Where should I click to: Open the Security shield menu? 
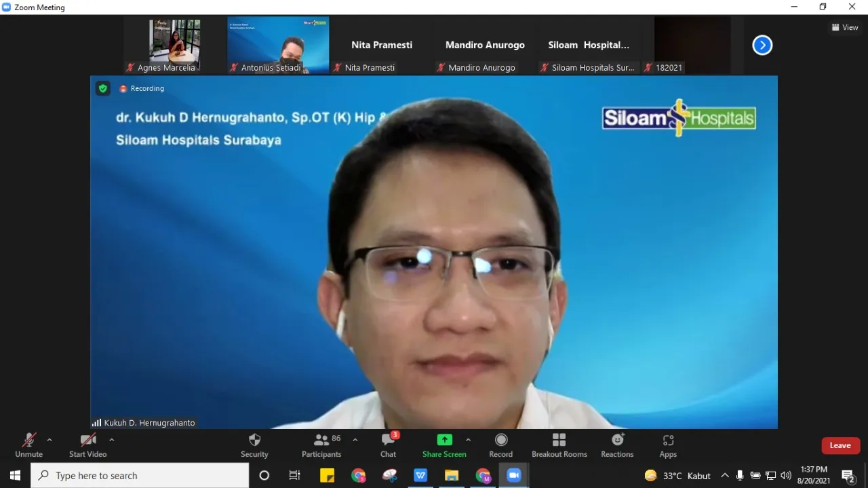point(254,445)
